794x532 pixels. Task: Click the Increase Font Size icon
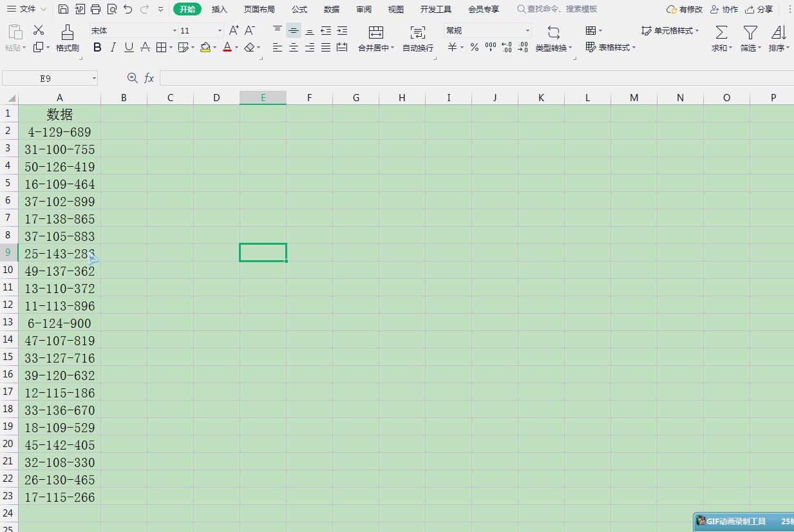[234, 30]
